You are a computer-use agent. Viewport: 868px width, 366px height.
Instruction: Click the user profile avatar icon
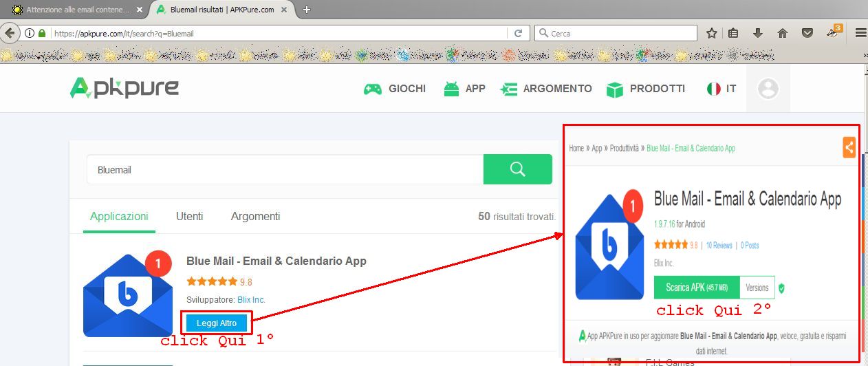pos(768,89)
